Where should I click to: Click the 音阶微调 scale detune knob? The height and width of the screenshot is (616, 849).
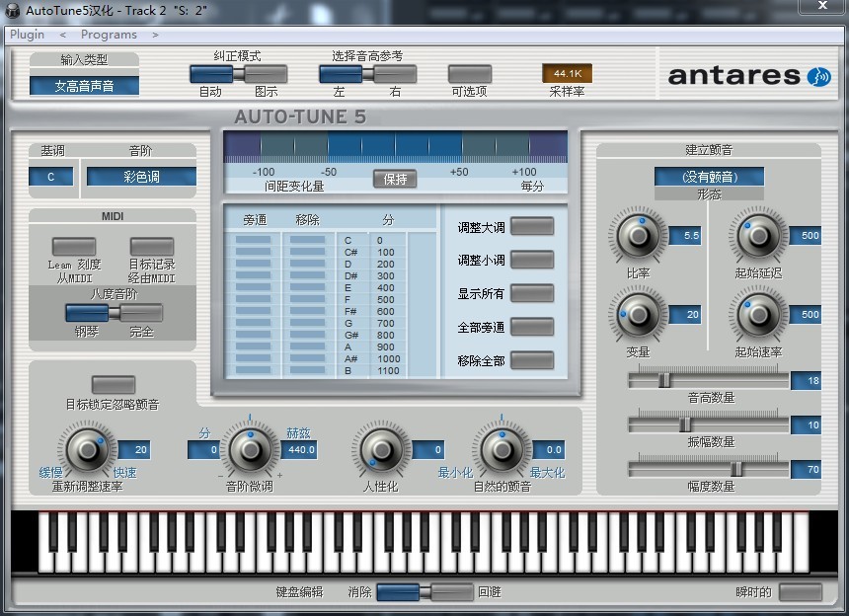pos(250,449)
